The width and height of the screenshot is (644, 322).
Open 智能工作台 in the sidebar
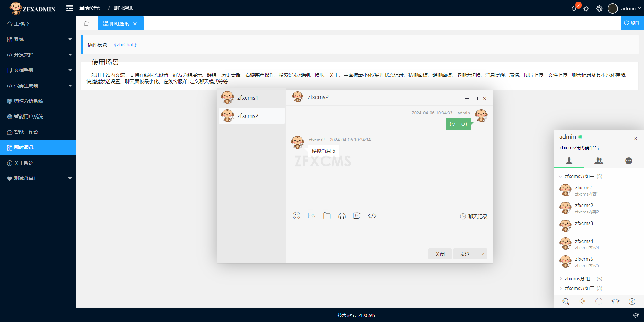click(38, 132)
